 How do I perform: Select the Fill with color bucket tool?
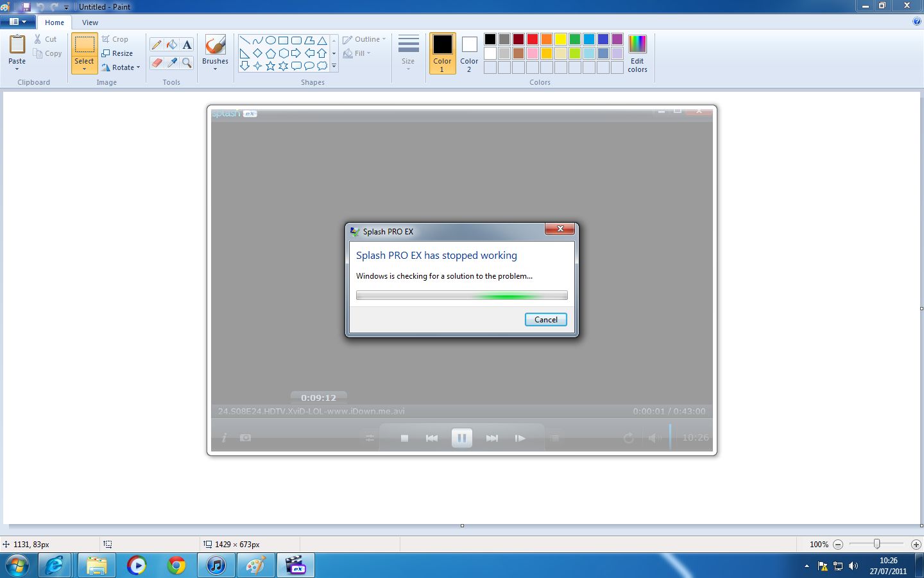(171, 44)
